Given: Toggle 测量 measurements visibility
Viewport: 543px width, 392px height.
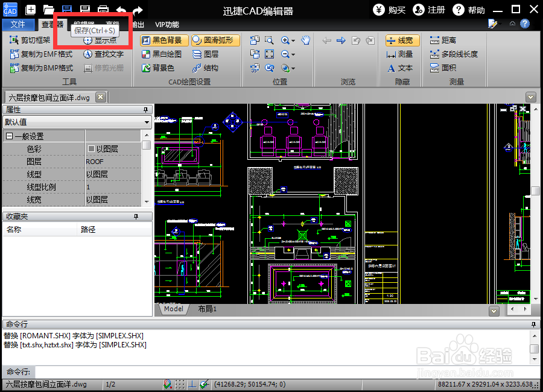Looking at the screenshot, I should tap(399, 54).
